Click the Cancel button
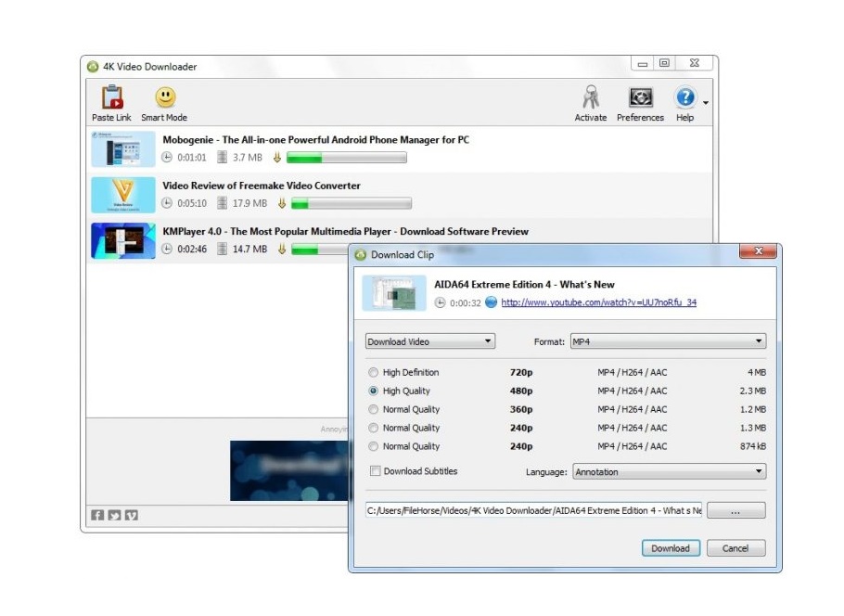Image resolution: width=844 pixels, height=616 pixels. tap(735, 548)
